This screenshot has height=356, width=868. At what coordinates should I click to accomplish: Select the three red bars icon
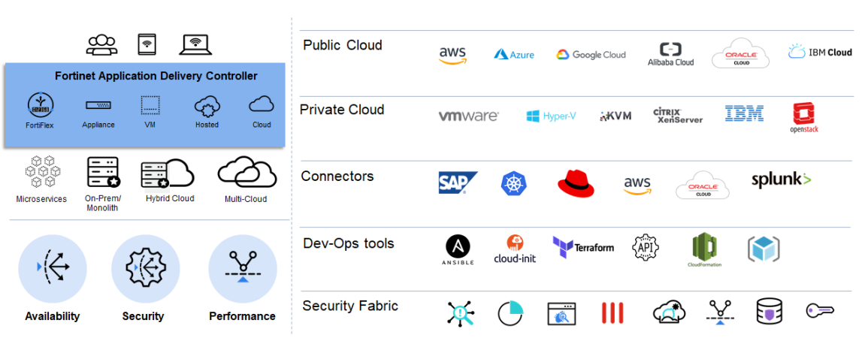coord(612,313)
